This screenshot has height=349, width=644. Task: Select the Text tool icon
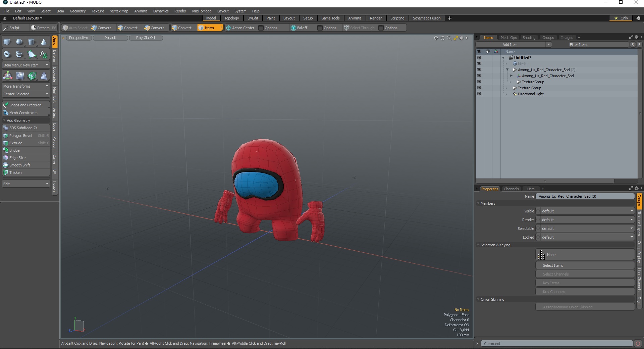(x=44, y=54)
